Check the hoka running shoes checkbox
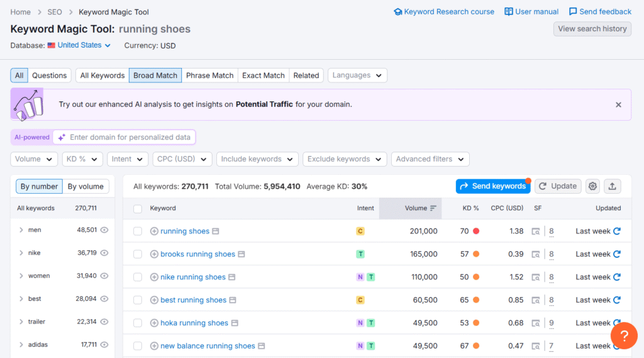 138,323
